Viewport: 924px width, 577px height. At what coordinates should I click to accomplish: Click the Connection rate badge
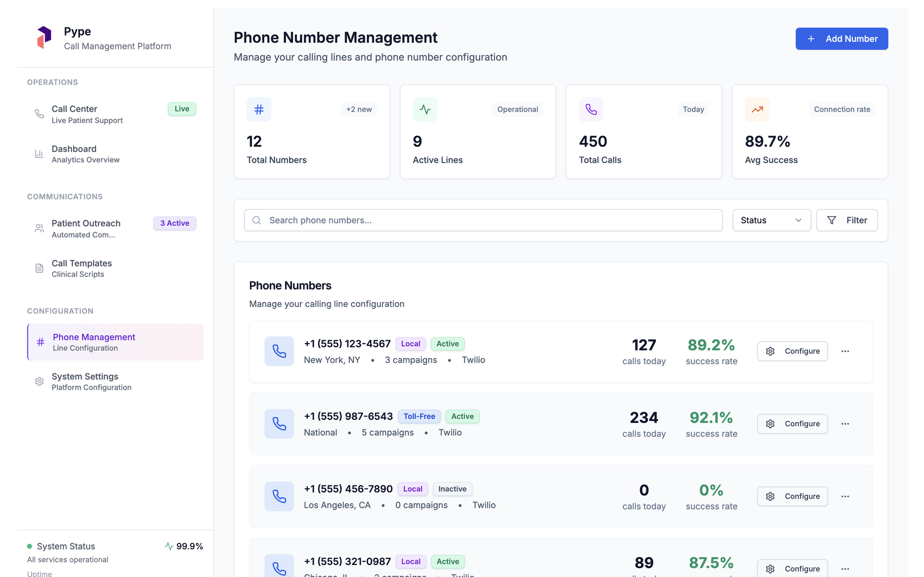pos(842,110)
